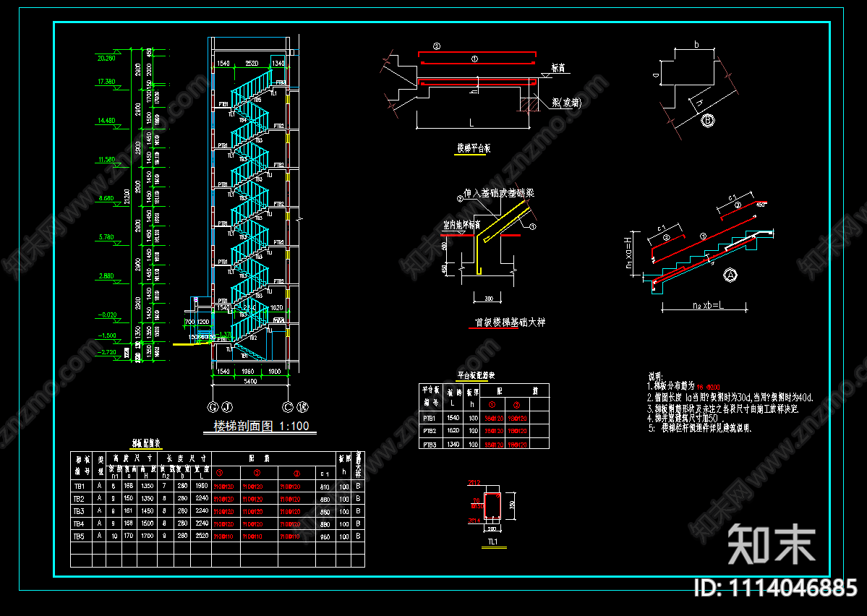The width and height of the screenshot is (867, 616).
Task: Click the '梁(或墙)' annotation text
Action: 566,103
